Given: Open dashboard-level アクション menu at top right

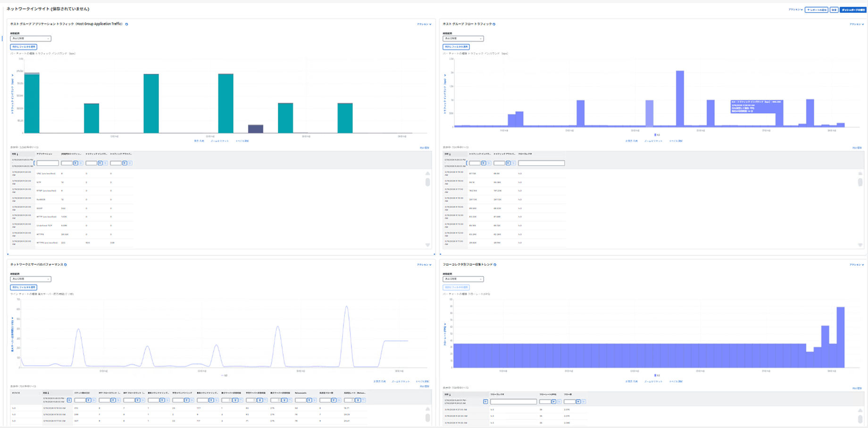Looking at the screenshot, I should point(795,9).
